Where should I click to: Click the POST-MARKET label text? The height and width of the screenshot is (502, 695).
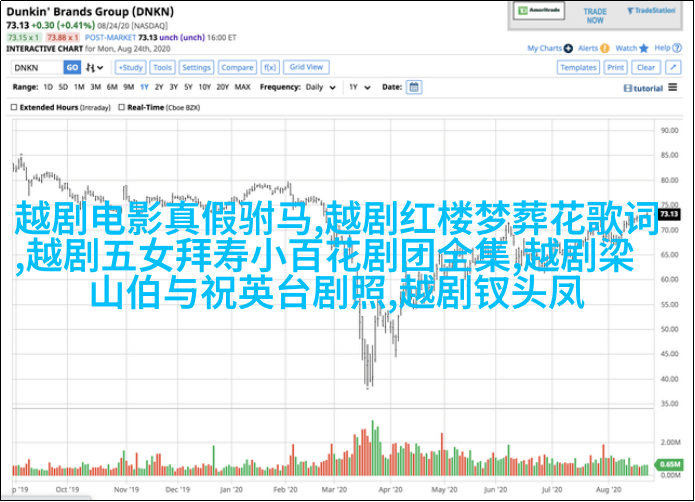[110, 38]
